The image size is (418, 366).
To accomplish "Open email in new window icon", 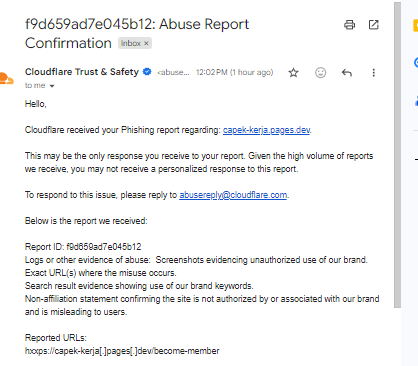I will click(x=373, y=25).
